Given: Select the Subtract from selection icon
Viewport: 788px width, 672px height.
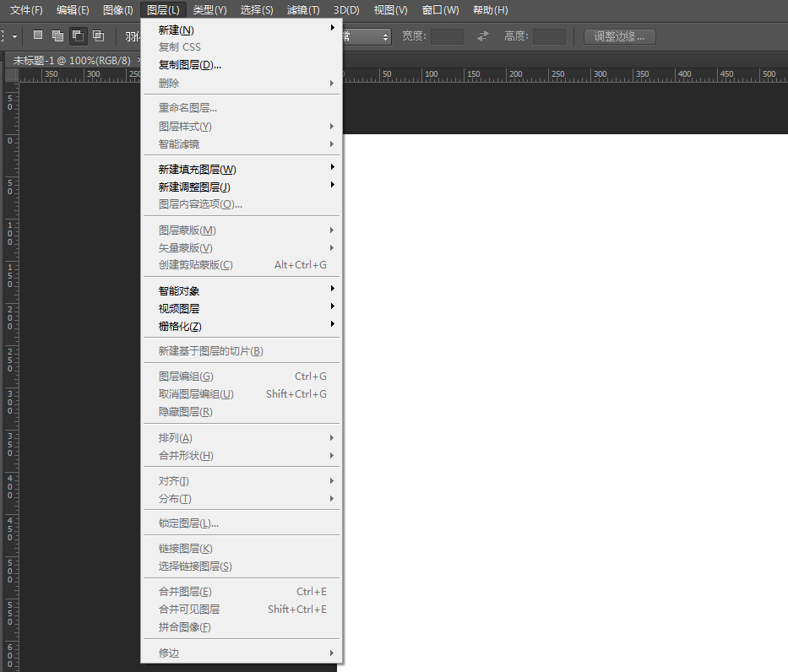Looking at the screenshot, I should coord(78,35).
